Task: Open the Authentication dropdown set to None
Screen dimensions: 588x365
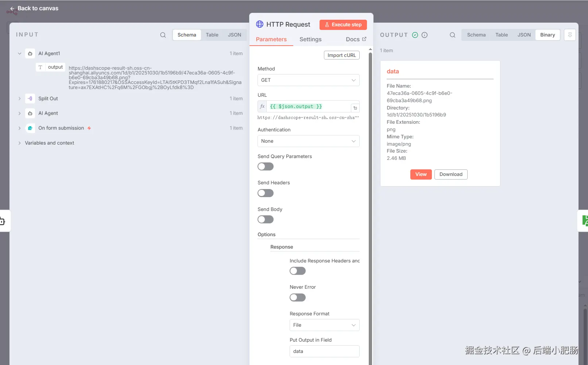Action: [x=308, y=141]
